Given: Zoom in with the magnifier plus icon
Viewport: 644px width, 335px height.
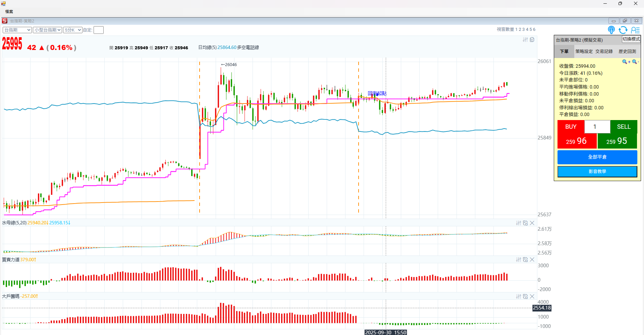Looking at the screenshot, I should [626, 62].
